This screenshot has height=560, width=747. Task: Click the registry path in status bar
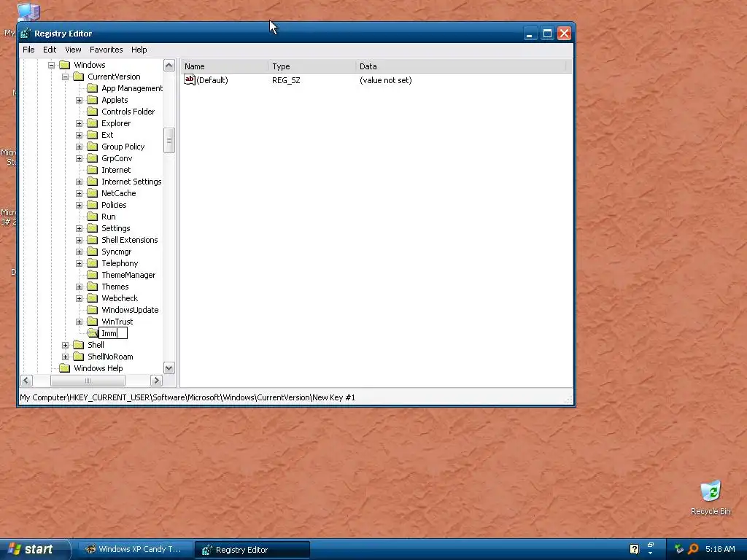pyautogui.click(x=187, y=397)
